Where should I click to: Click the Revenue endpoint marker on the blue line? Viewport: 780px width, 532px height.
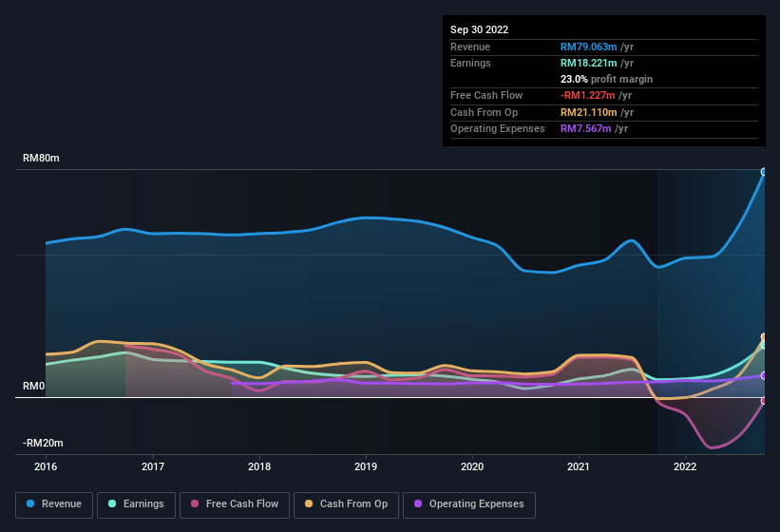coord(764,172)
